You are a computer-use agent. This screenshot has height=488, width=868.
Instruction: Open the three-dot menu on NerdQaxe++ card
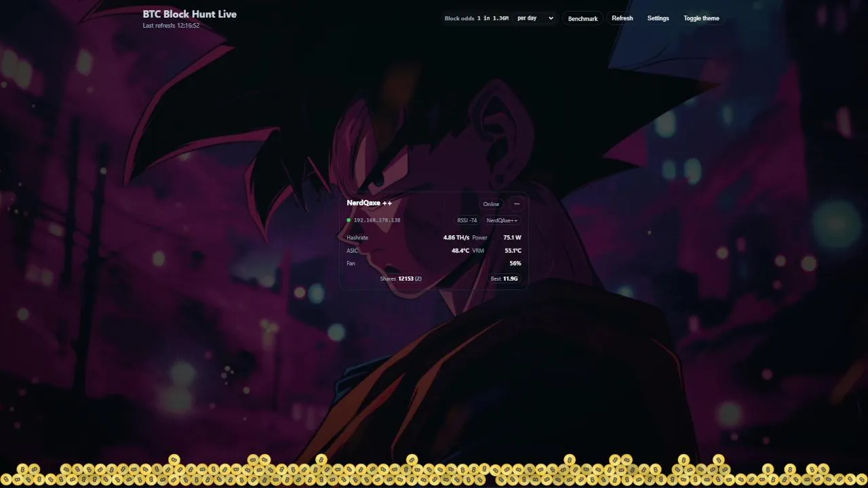(517, 204)
